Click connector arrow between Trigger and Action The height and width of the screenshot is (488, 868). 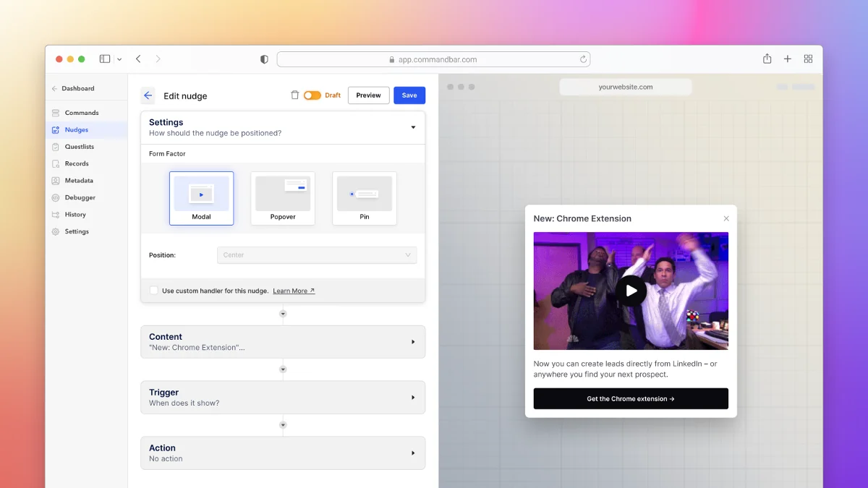point(283,425)
